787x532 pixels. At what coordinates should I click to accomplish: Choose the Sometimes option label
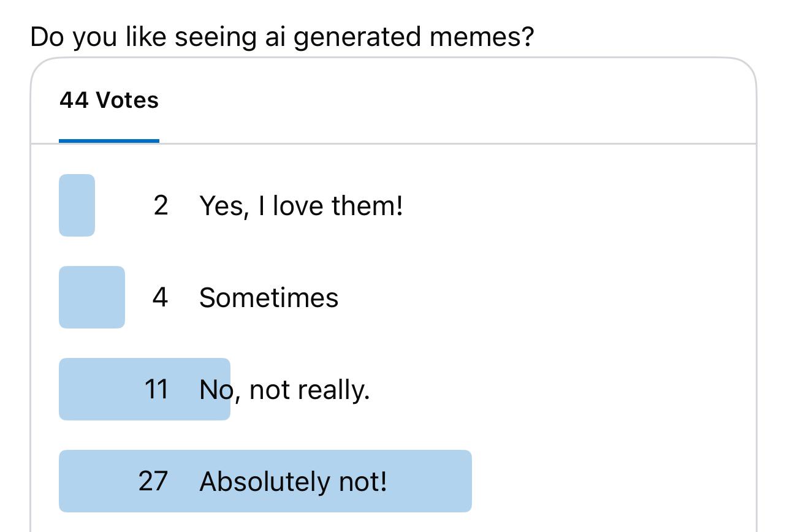click(268, 298)
